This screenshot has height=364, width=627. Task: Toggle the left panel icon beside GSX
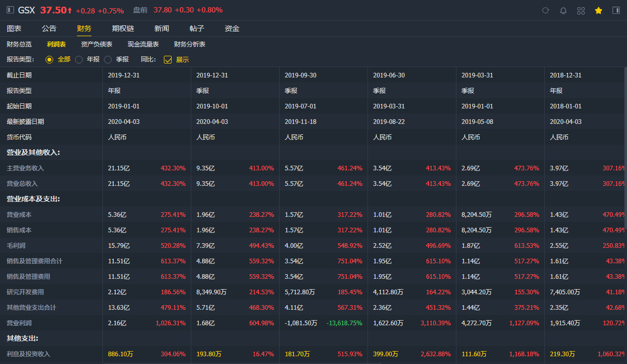coord(10,10)
